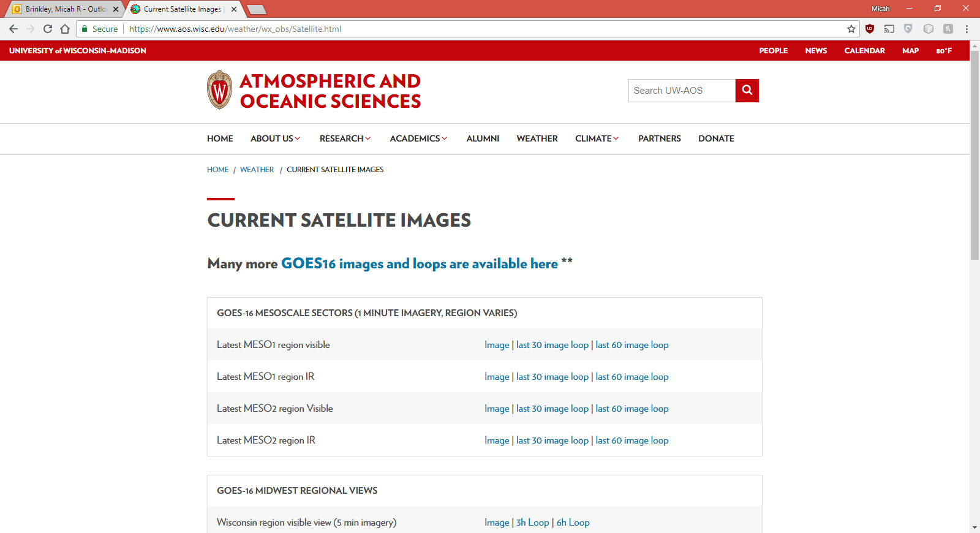Open last 60 image loop for MESO1 visible
The image size is (980, 533).
pos(632,345)
